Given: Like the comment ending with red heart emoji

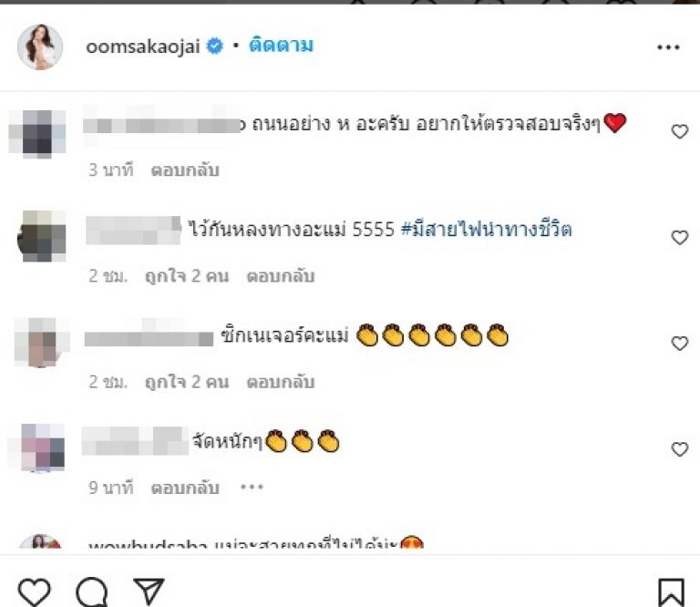Looking at the screenshot, I should tap(680, 131).
